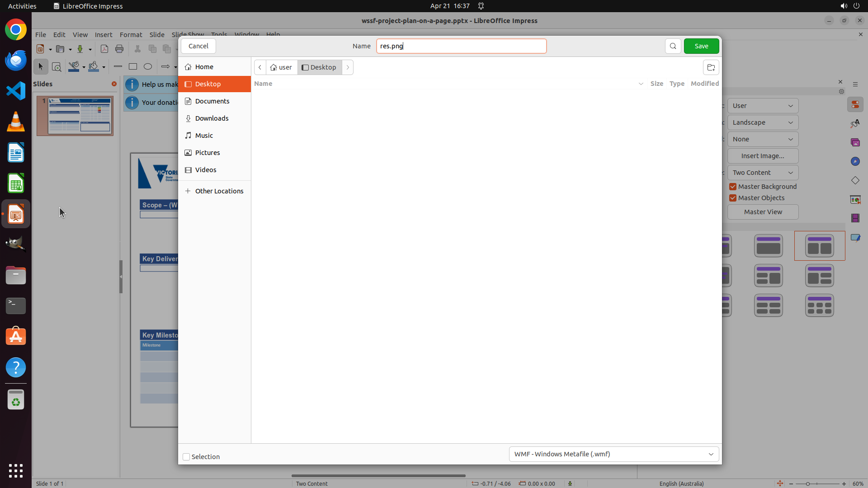868x488 pixels.
Task: Expand the Landscape orientation dropdown
Action: click(763, 122)
